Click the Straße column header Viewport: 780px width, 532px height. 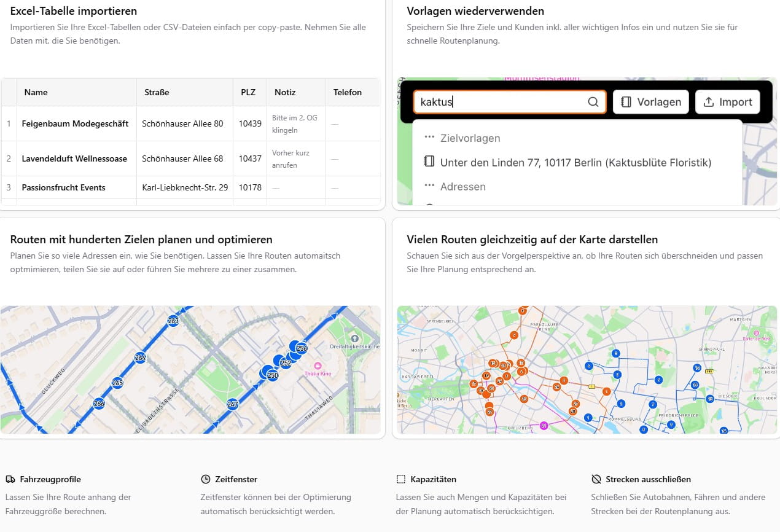pos(185,92)
